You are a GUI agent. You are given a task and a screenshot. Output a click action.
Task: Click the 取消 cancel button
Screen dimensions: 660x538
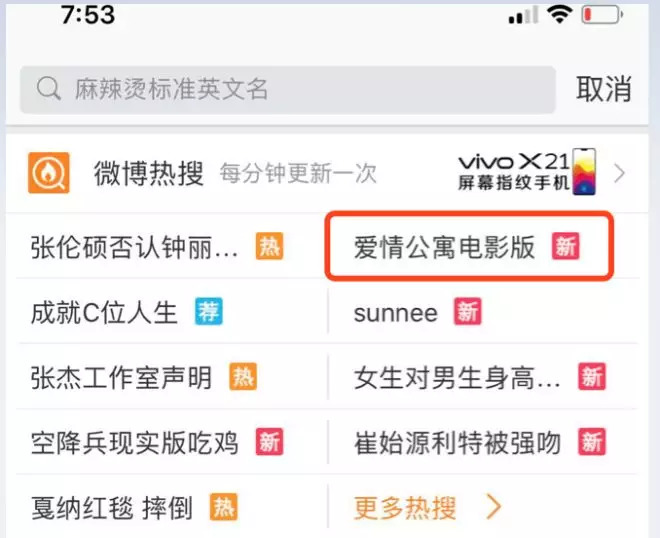(x=604, y=89)
